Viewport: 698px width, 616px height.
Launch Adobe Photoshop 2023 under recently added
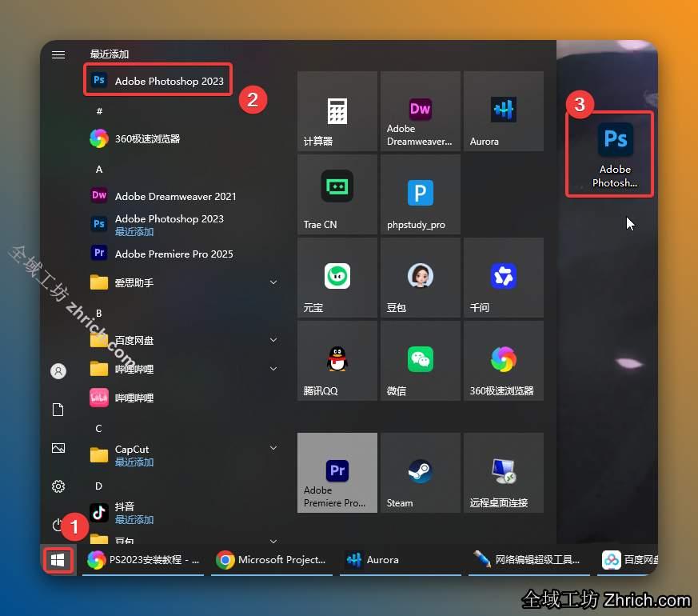tap(158, 81)
